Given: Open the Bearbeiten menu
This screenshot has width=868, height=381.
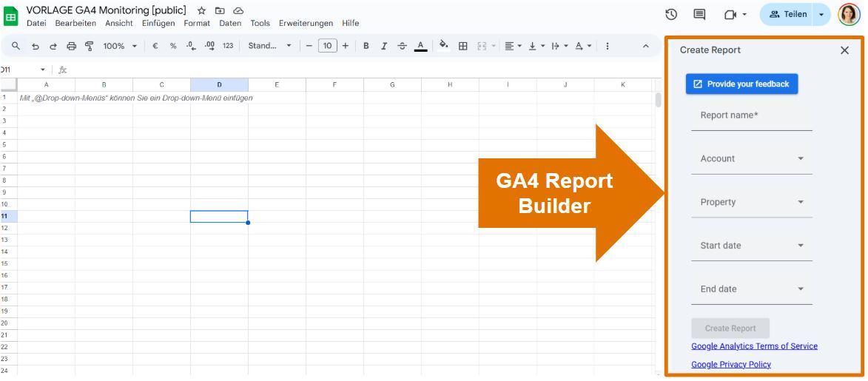Looking at the screenshot, I should [x=75, y=23].
